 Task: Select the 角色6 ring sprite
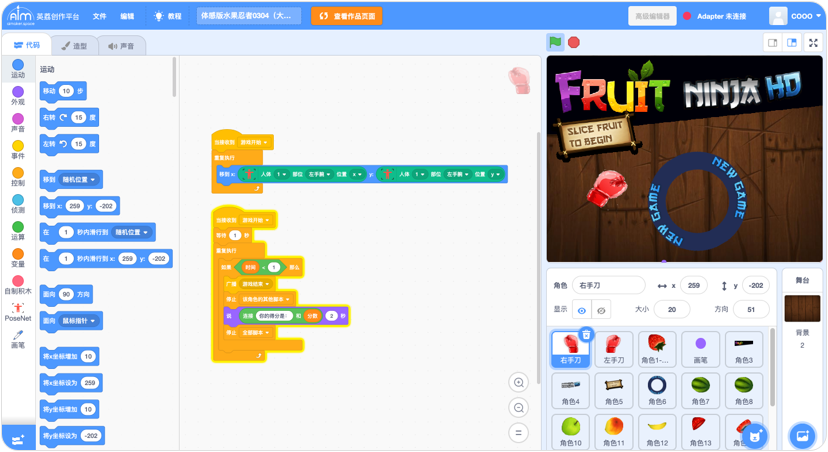[657, 390]
